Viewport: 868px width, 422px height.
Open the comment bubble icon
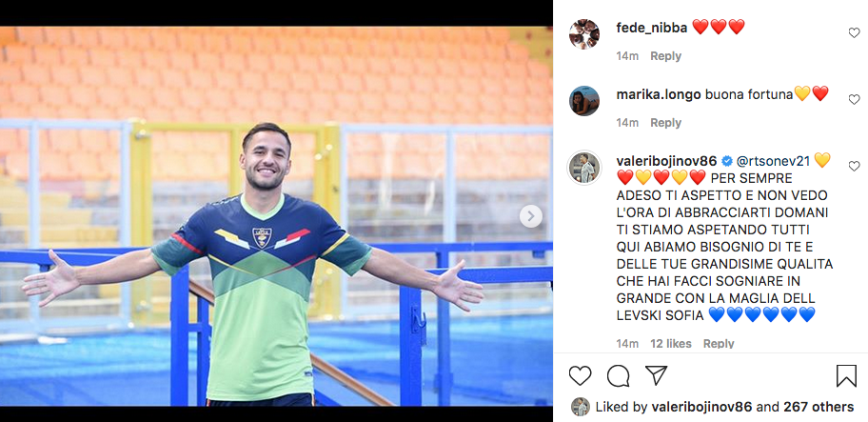(618, 376)
